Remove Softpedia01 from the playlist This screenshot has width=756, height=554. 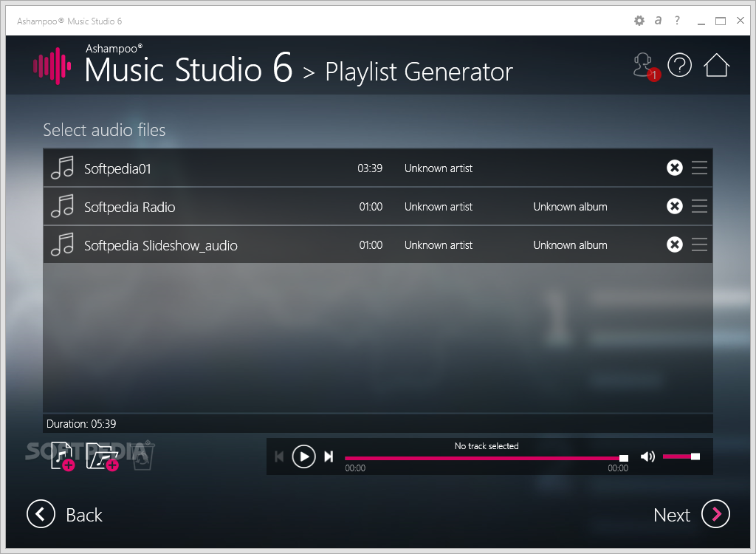tap(675, 168)
